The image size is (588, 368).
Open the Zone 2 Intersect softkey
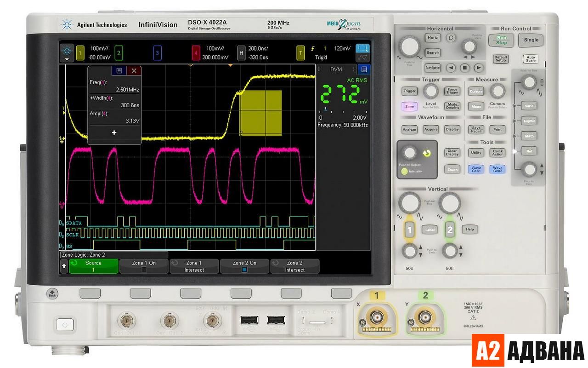pos(294,266)
